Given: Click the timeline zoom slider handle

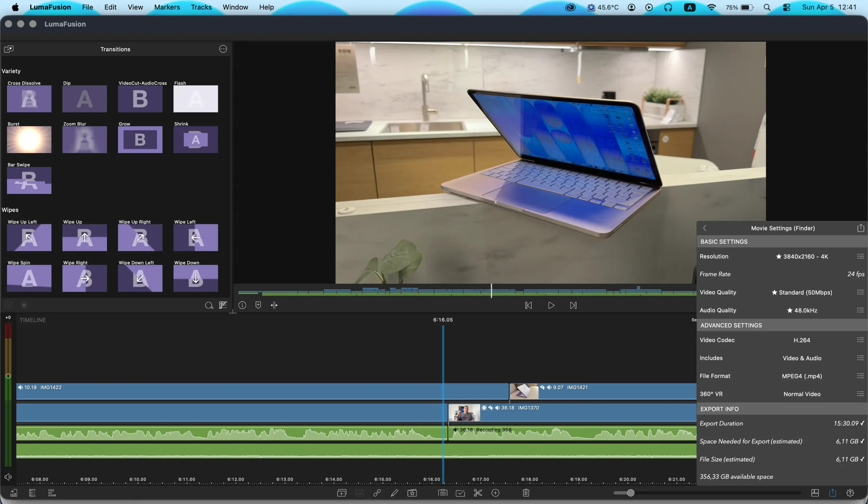Looking at the screenshot, I should pos(630,493).
